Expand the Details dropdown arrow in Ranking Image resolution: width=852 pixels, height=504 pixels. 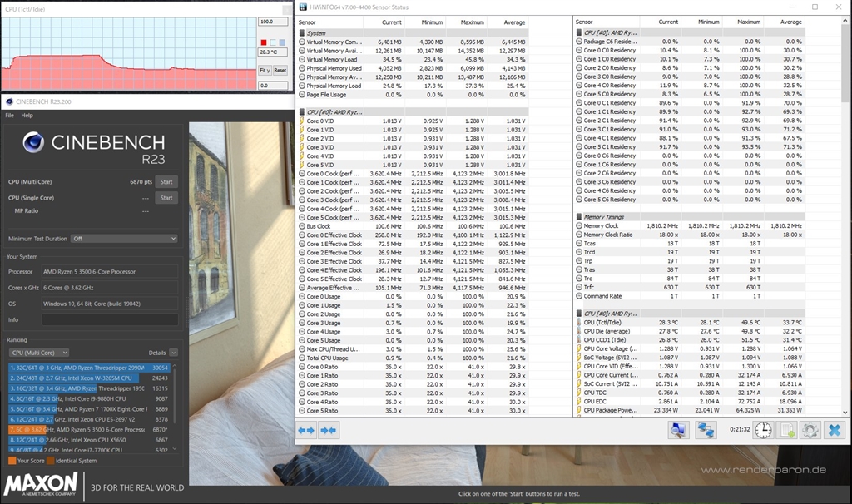[x=173, y=353]
